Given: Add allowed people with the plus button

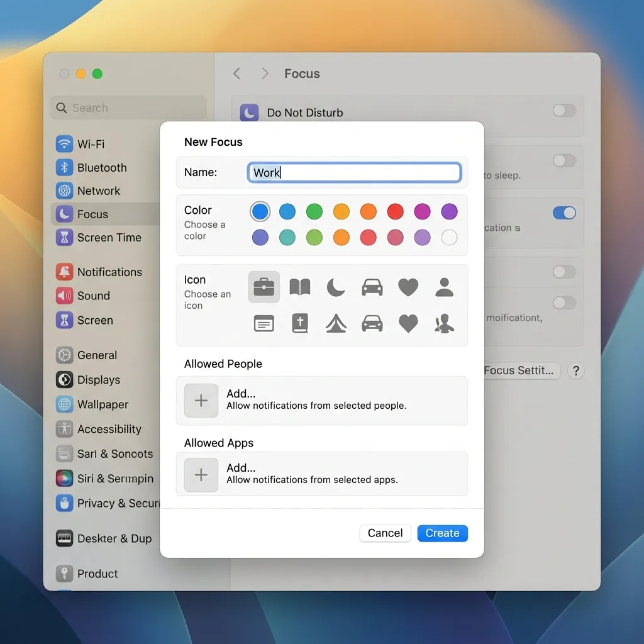Looking at the screenshot, I should 201,401.
